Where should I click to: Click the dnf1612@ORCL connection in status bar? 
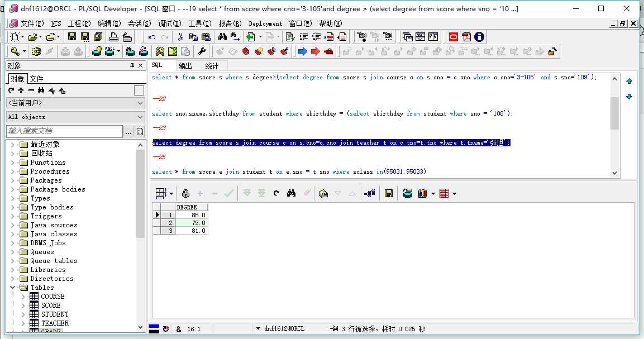pyautogui.click(x=284, y=329)
